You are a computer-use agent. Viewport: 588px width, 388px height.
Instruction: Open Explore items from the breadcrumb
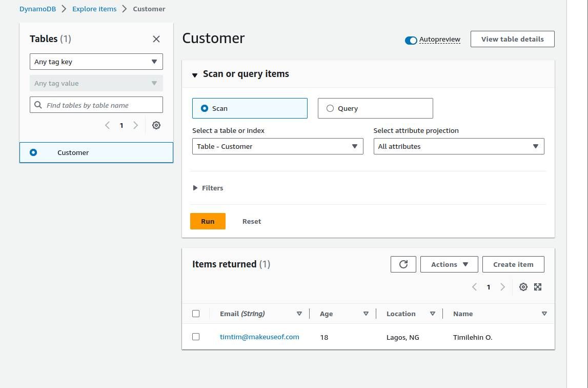94,9
